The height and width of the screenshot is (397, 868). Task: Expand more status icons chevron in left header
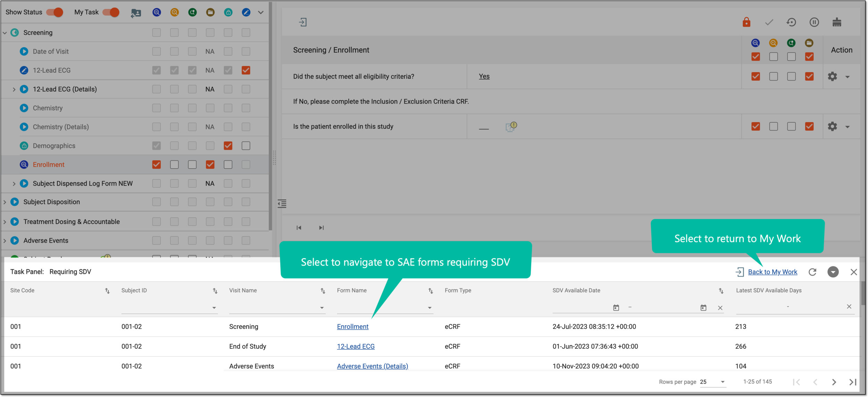(261, 13)
